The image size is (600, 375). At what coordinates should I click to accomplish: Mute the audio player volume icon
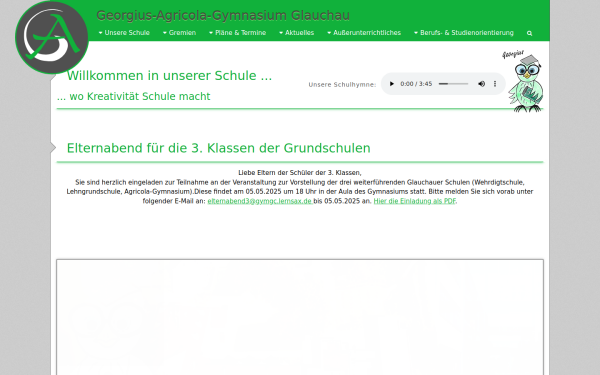[481, 84]
